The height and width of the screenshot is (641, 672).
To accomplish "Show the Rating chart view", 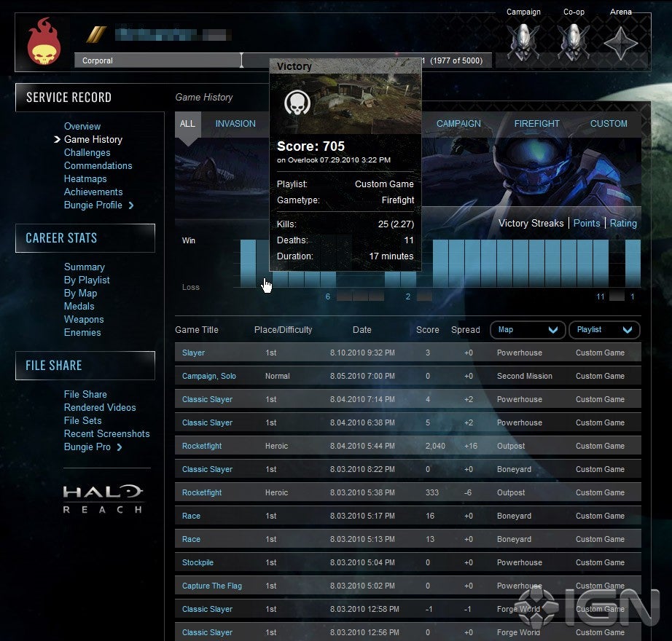I will coord(623,223).
